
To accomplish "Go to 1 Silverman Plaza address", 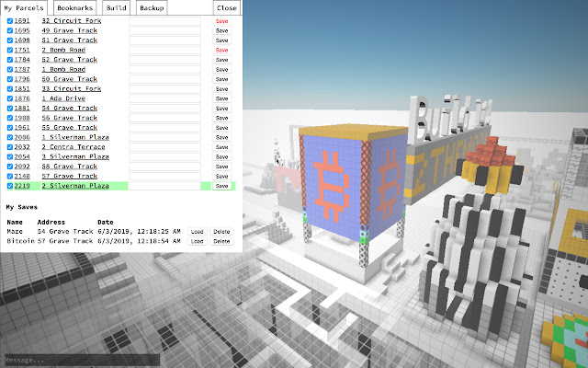I will (75, 137).
